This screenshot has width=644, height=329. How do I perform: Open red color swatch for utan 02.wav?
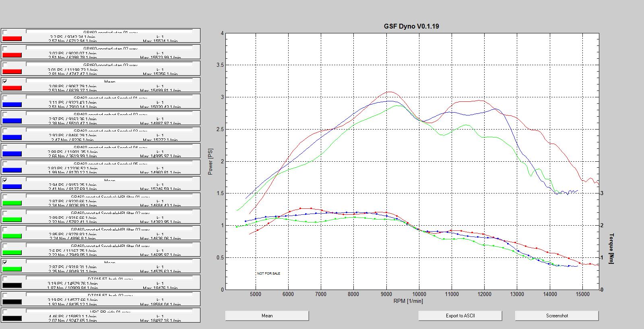point(12,55)
